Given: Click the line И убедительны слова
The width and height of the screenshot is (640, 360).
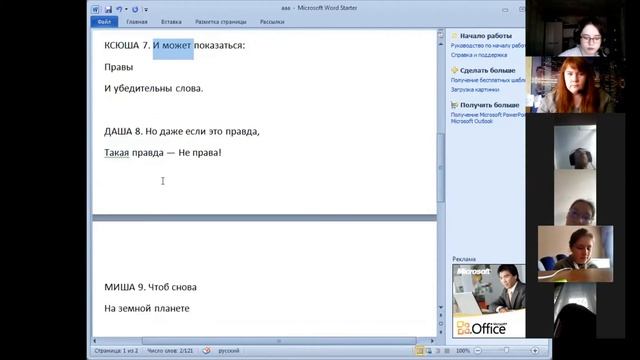Looking at the screenshot, I should [x=153, y=88].
